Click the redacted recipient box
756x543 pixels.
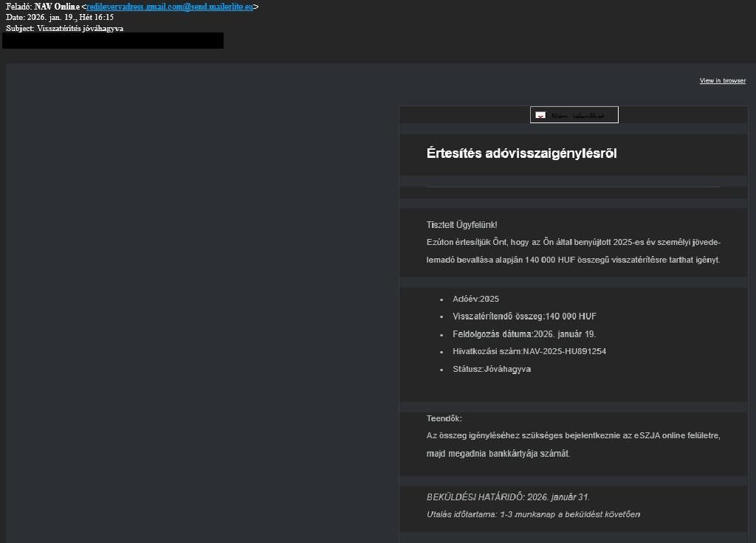[112, 41]
